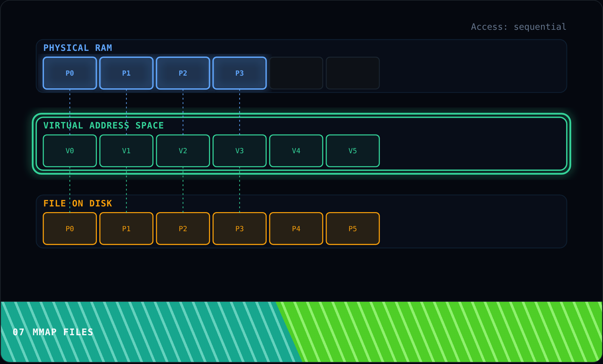Click the Virtual Address Space heading
The height and width of the screenshot is (364, 603).
click(104, 125)
